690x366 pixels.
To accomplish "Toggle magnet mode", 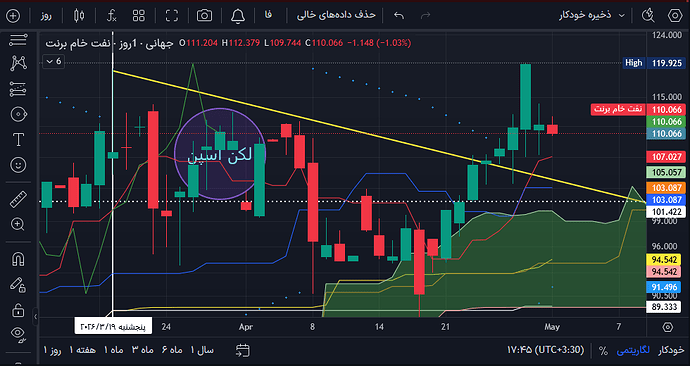I will click(18, 259).
